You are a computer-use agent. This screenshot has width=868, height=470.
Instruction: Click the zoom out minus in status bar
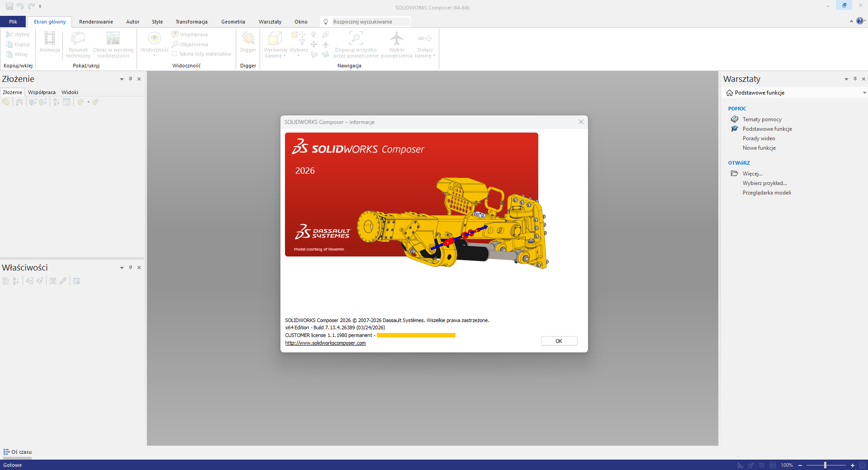pyautogui.click(x=800, y=465)
